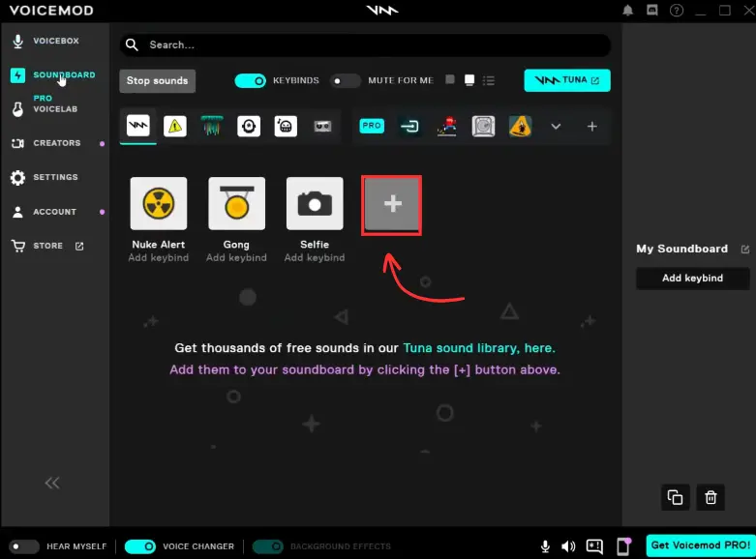Toggle Mute For Me switch
This screenshot has width=756, height=559.
click(x=346, y=80)
